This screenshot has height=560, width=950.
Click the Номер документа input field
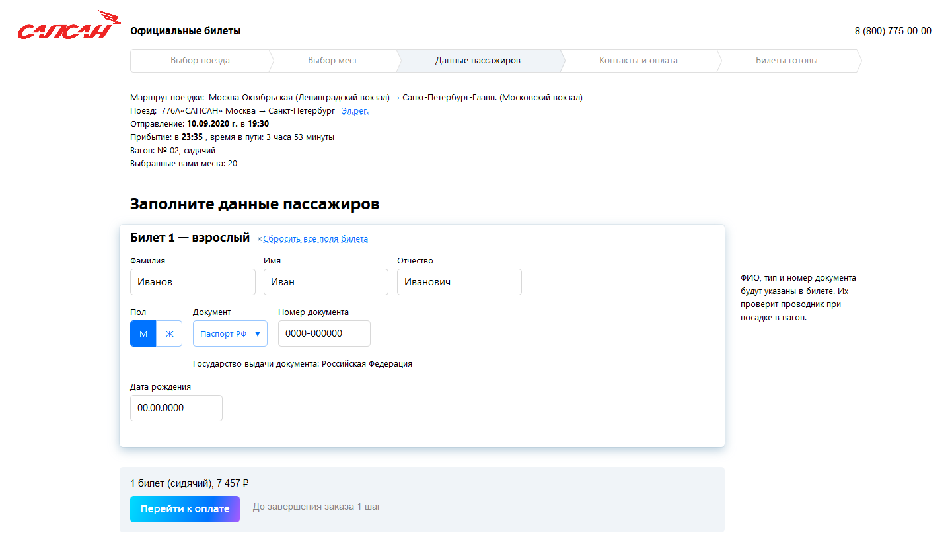[324, 333]
